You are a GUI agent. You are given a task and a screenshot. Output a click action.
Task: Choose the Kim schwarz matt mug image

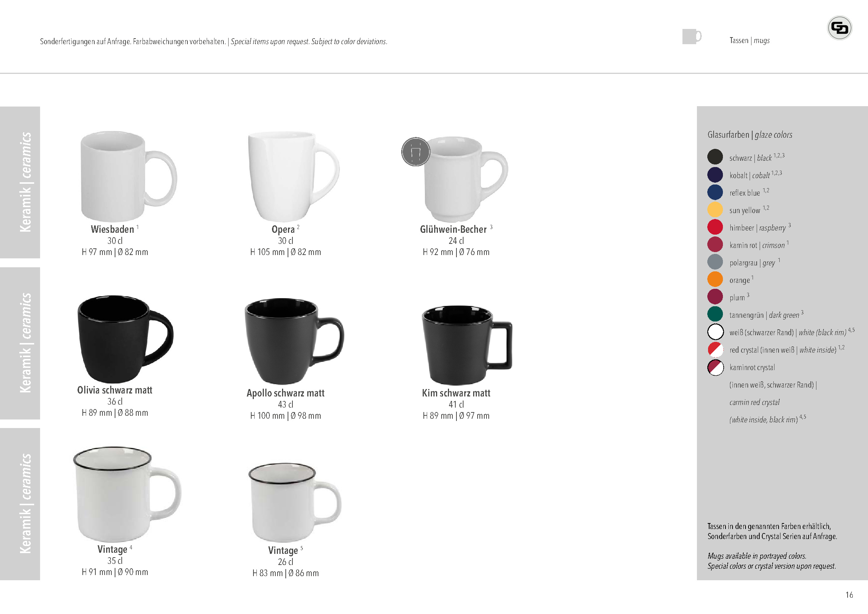tap(467, 345)
